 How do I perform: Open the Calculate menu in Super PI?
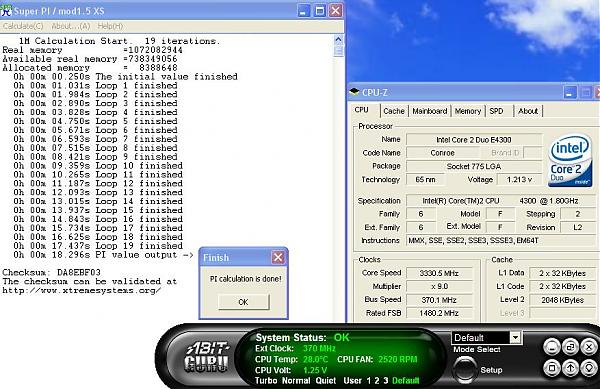click(x=23, y=26)
